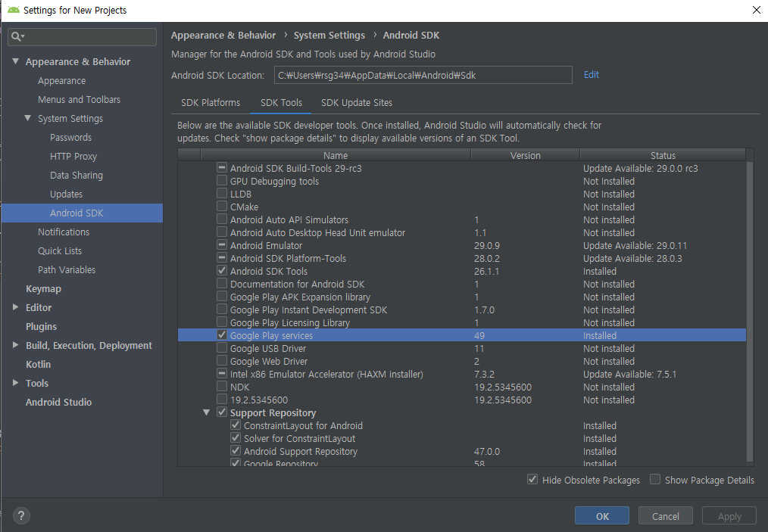Click the Android Studio logo in title bar

pyautogui.click(x=13, y=10)
